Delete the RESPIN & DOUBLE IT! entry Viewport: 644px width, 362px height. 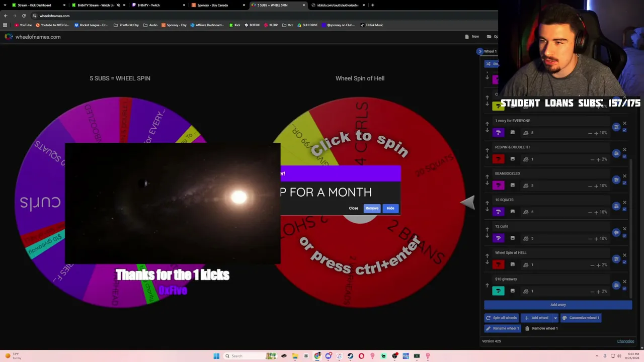[625, 149]
